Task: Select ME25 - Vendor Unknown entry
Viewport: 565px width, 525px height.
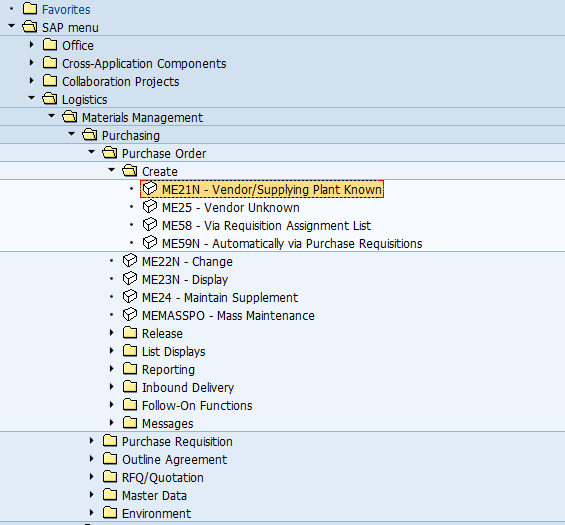Action: [231, 208]
